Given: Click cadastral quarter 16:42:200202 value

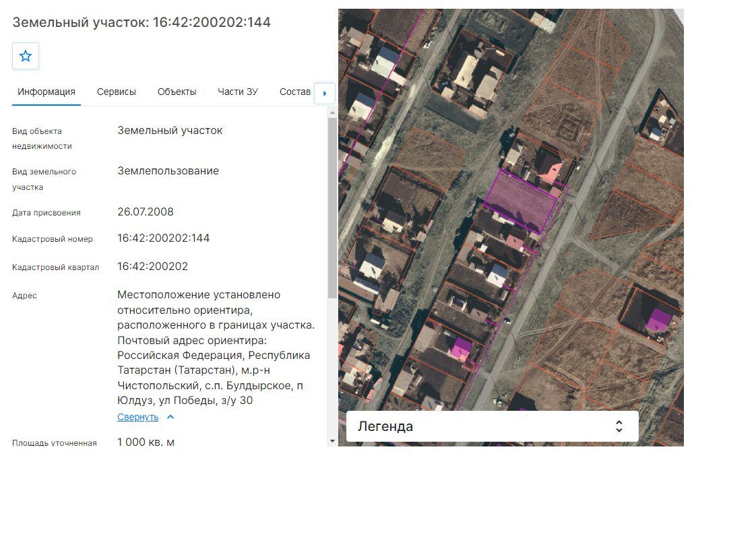Looking at the screenshot, I should pyautogui.click(x=152, y=267).
